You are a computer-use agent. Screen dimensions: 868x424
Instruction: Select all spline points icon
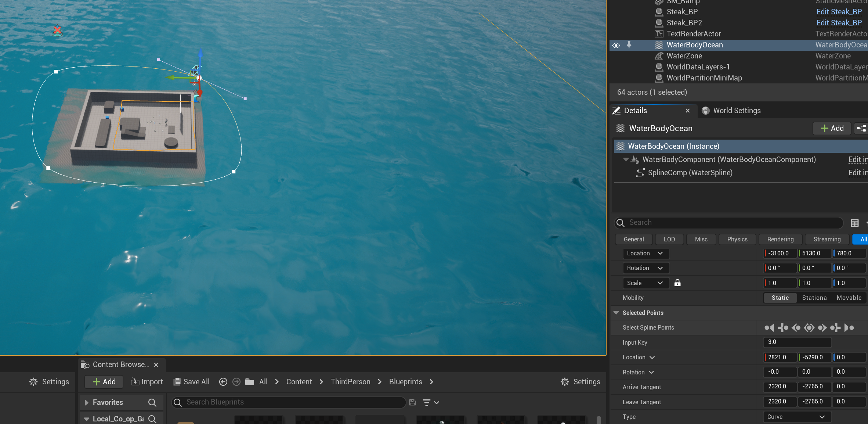809,328
